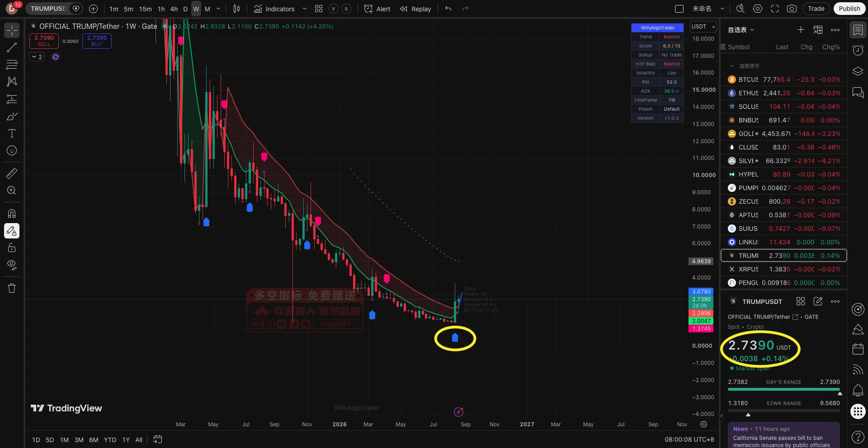Select BTCUSD row in watchlist

pyautogui.click(x=784, y=79)
